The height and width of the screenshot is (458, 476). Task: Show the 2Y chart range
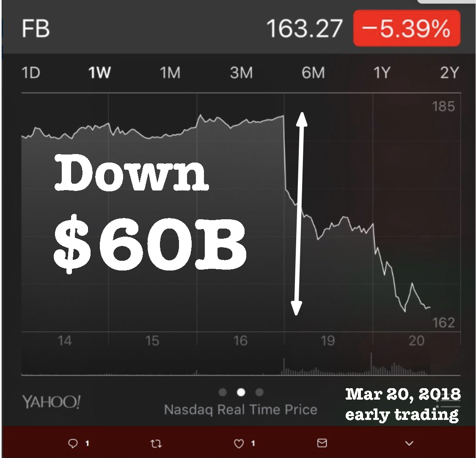click(449, 73)
